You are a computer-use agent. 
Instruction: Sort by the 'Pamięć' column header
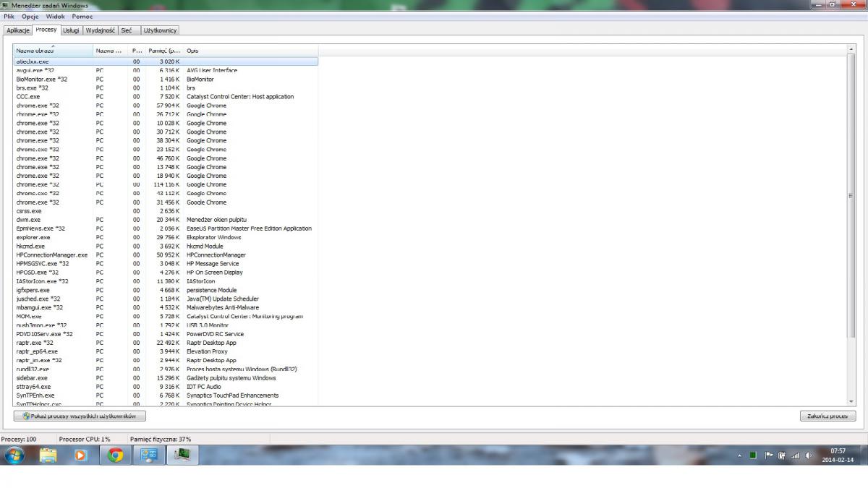tap(165, 51)
